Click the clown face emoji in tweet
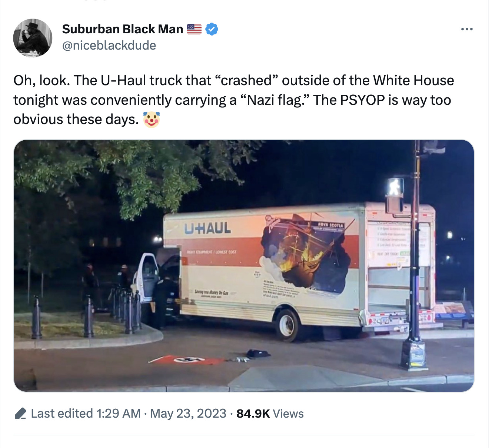The height and width of the screenshot is (448, 492). [151, 120]
